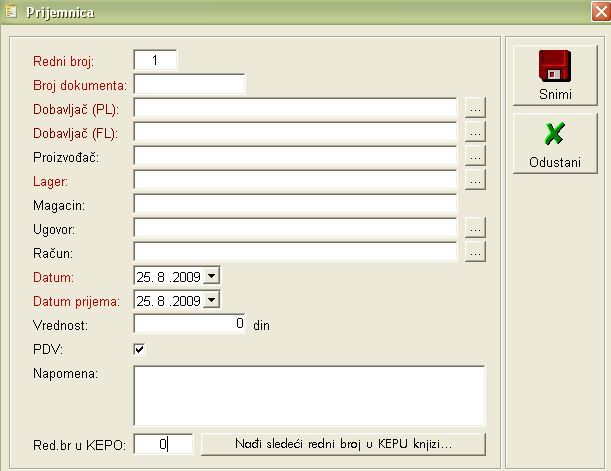Expand the Datum date picker dropdown
This screenshot has height=471, width=611.
click(210, 276)
